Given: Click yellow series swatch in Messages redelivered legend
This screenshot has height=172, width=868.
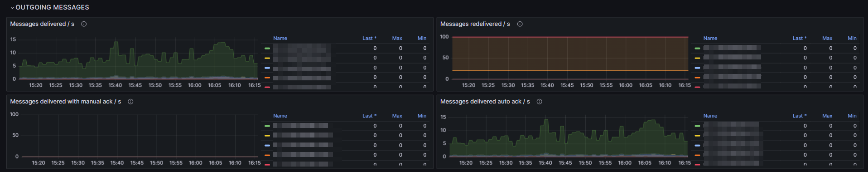Looking at the screenshot, I should [x=697, y=58].
